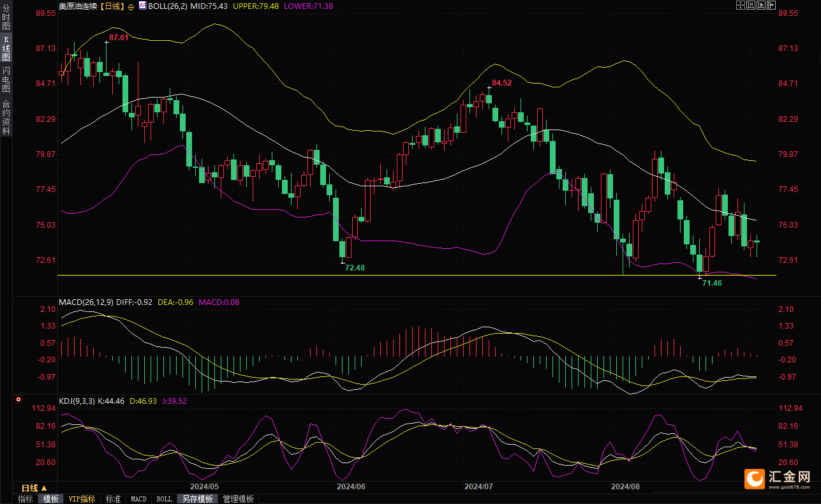Click the panel export arrow icon

point(771,5)
